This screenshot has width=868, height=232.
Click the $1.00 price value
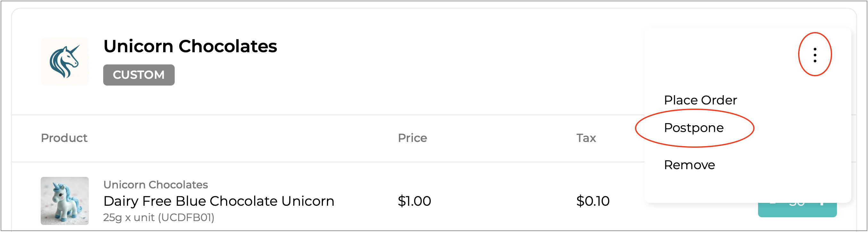coord(414,201)
